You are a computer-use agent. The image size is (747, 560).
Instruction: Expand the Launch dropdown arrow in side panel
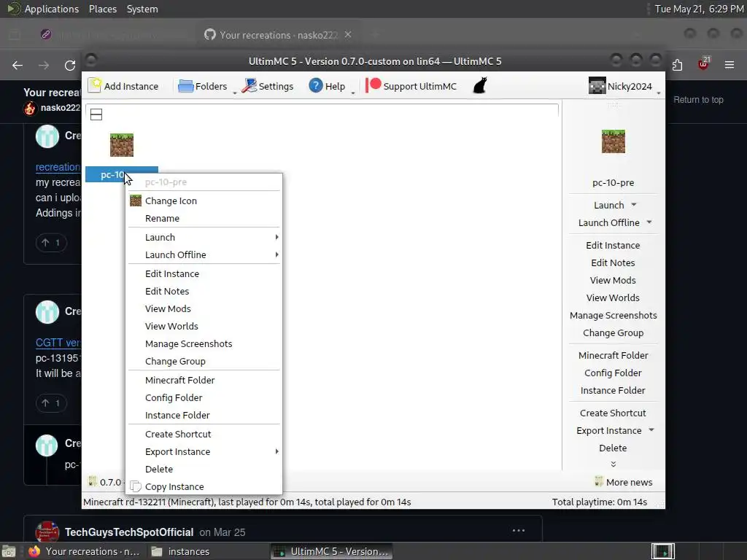click(x=634, y=205)
